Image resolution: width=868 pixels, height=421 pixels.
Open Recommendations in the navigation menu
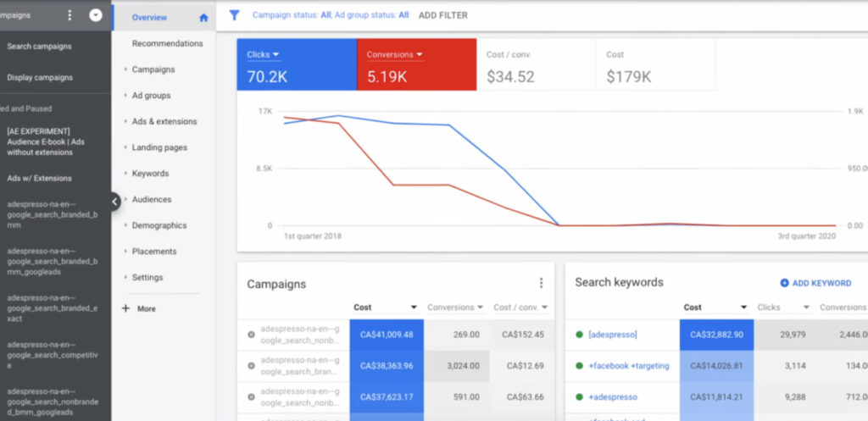coord(167,43)
